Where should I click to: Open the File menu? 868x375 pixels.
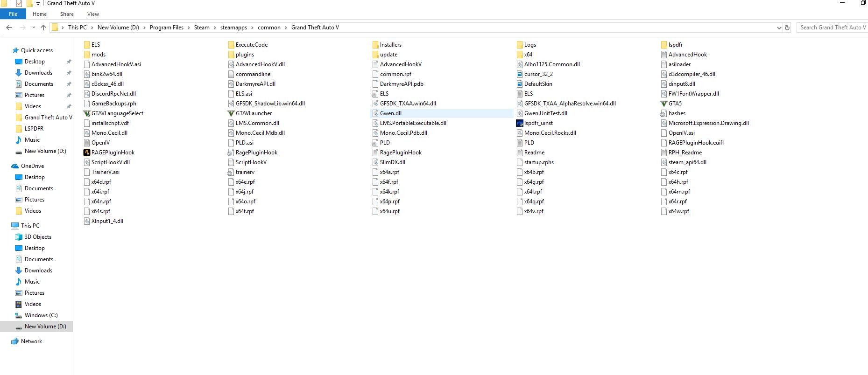tap(13, 14)
